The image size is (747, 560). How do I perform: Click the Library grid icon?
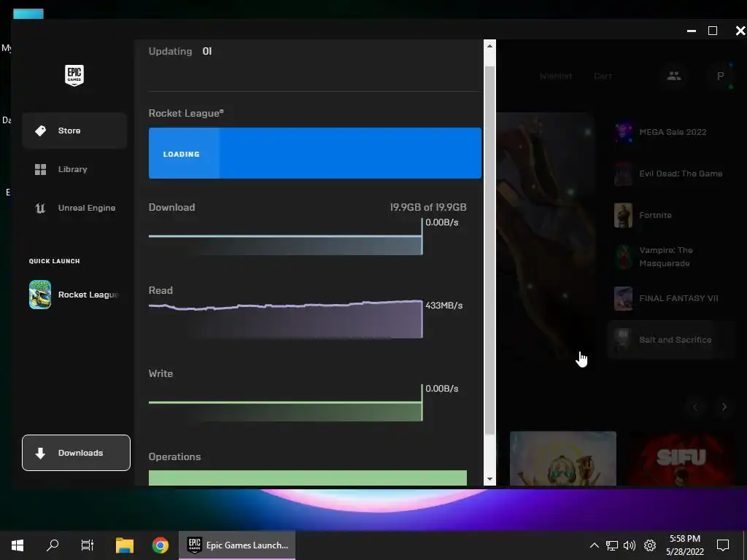coord(41,169)
